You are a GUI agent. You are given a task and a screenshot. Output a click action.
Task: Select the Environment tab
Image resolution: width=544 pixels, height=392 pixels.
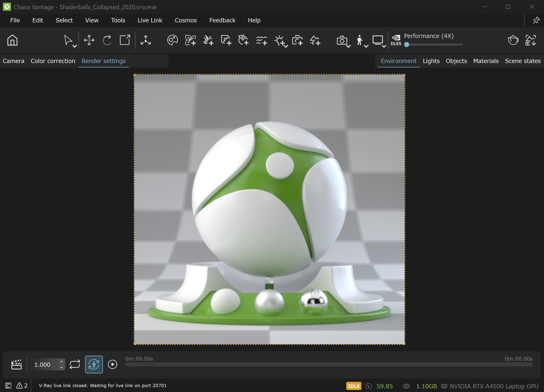tap(399, 61)
